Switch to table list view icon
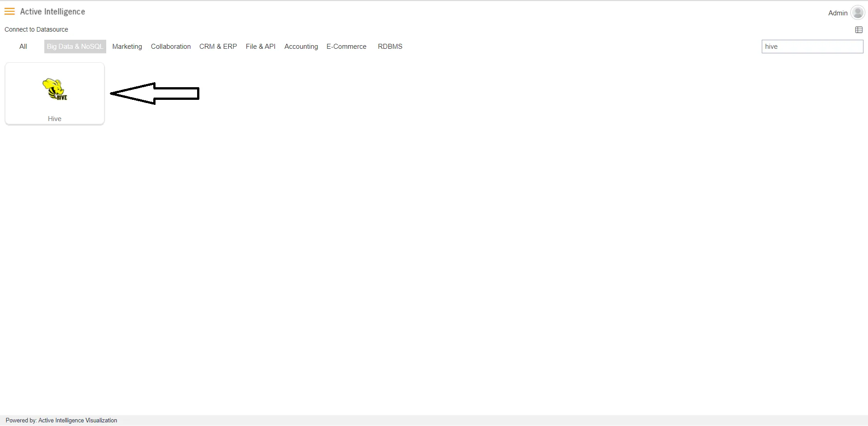The height and width of the screenshot is (426, 868). (x=859, y=30)
